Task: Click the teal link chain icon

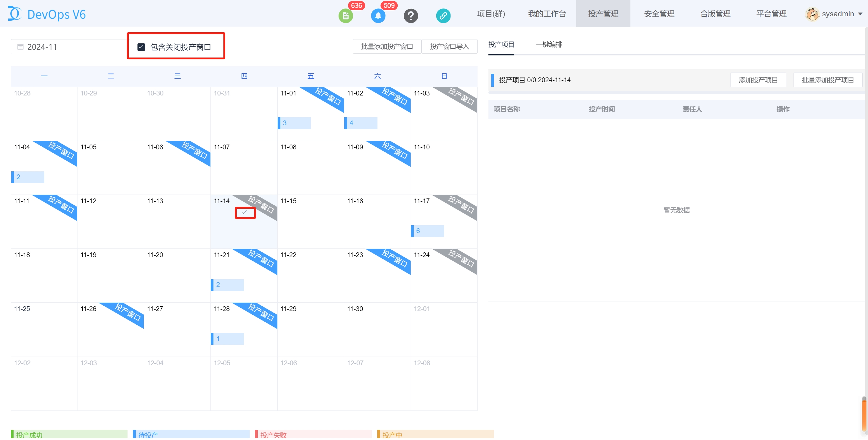Action: click(x=443, y=15)
